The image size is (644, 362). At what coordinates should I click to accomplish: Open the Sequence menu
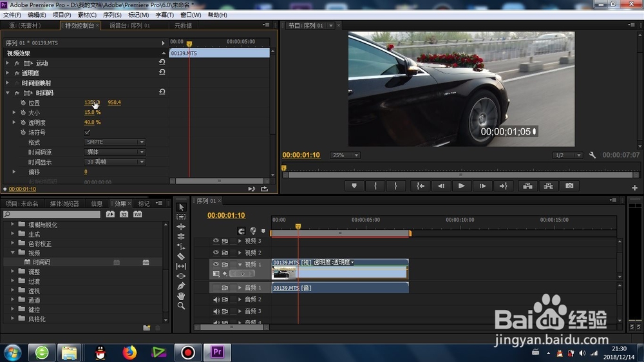coord(112,15)
